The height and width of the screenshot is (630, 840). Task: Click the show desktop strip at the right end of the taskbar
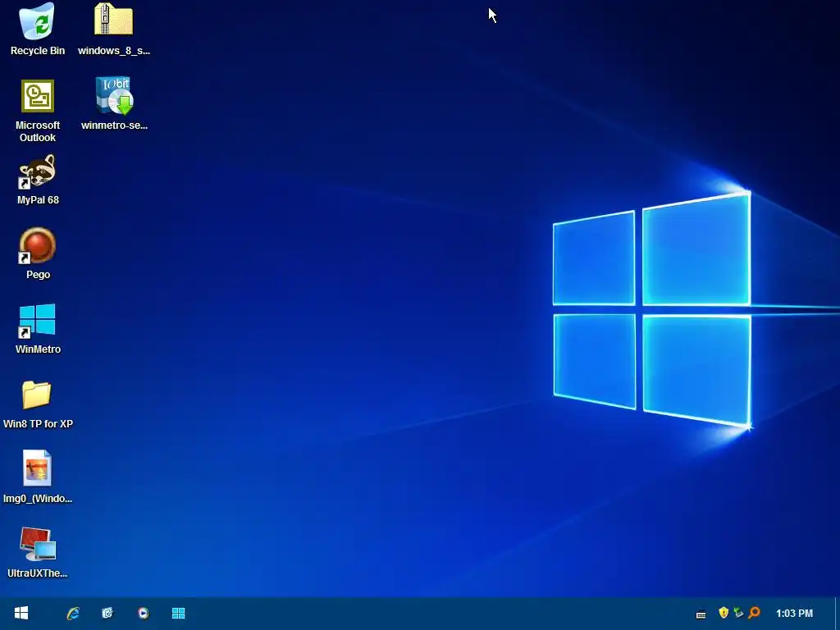(837, 614)
